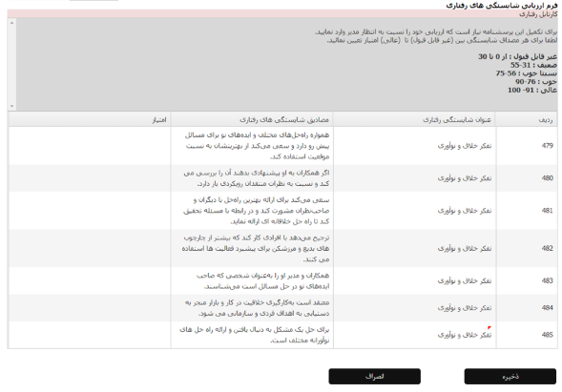This screenshot has width=562, height=392.
Task: Select row number 484
Action: point(548,308)
